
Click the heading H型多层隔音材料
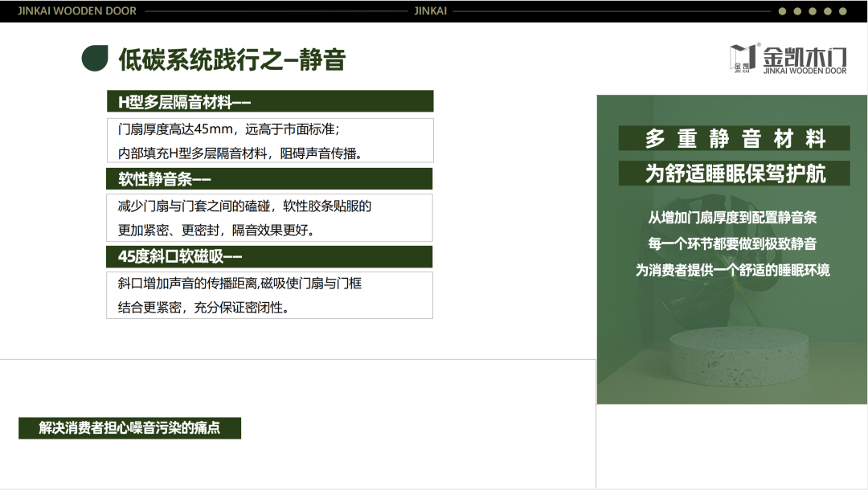pyautogui.click(x=270, y=102)
